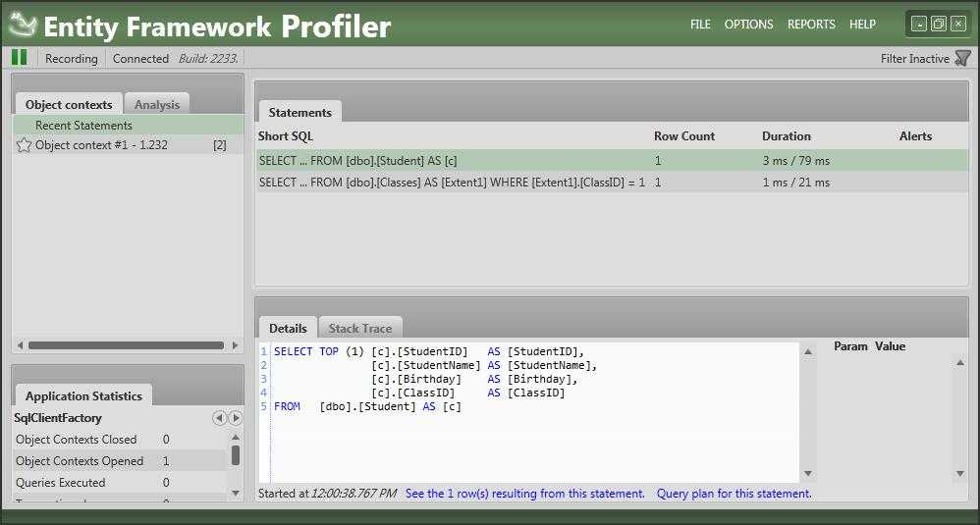Click down arrow of Param Value scrollbar

pos(960,473)
